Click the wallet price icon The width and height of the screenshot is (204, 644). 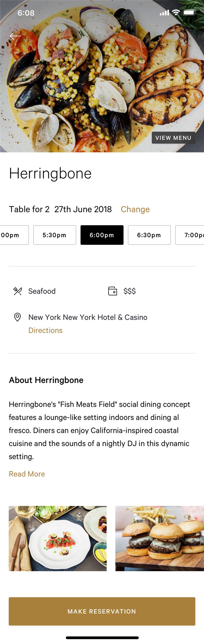tap(112, 291)
